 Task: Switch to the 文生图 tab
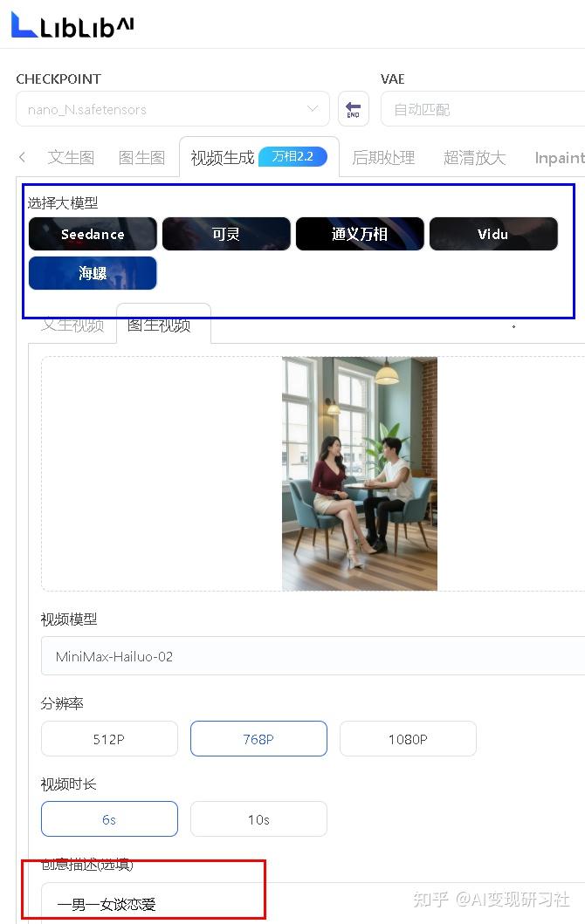coord(71,157)
